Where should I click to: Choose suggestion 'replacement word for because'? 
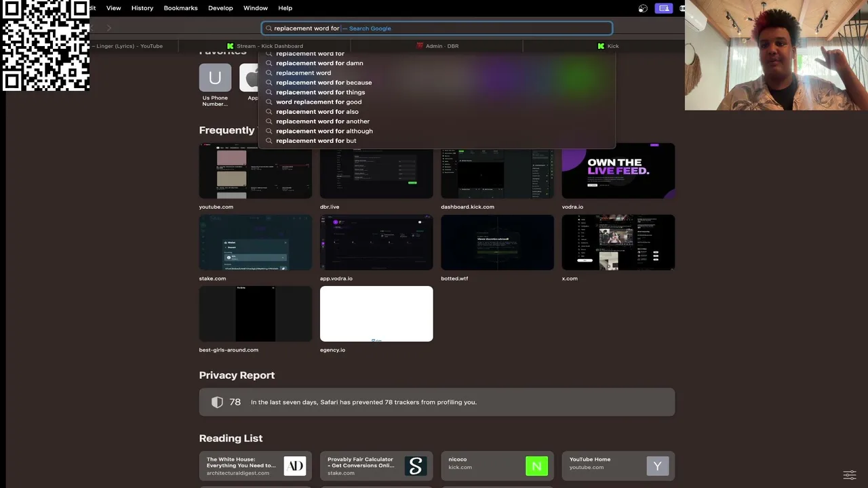(x=437, y=83)
